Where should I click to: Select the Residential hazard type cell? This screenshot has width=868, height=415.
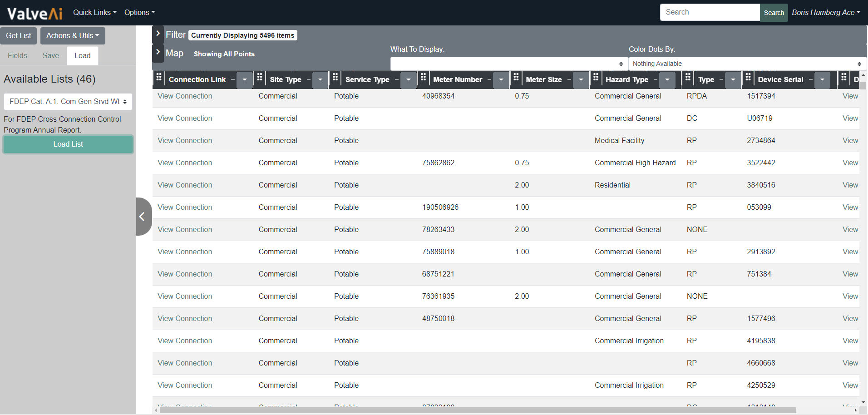pyautogui.click(x=612, y=185)
